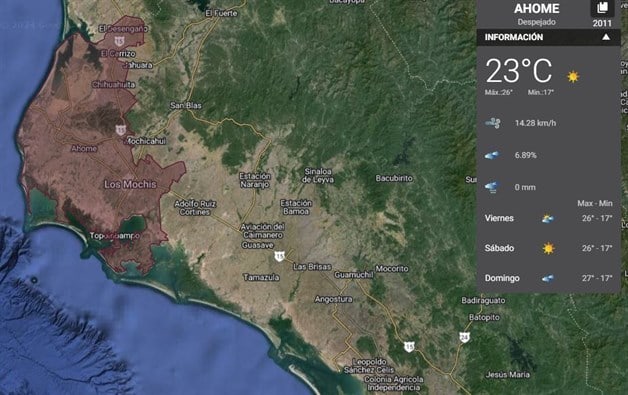This screenshot has width=628, height=395.
Task: Click the Estación Bamoa map label
Action: point(296,207)
